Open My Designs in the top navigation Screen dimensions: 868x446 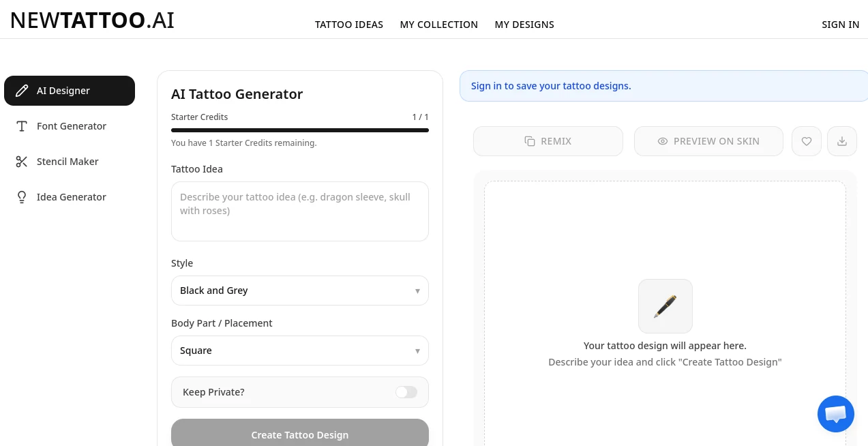tap(524, 25)
